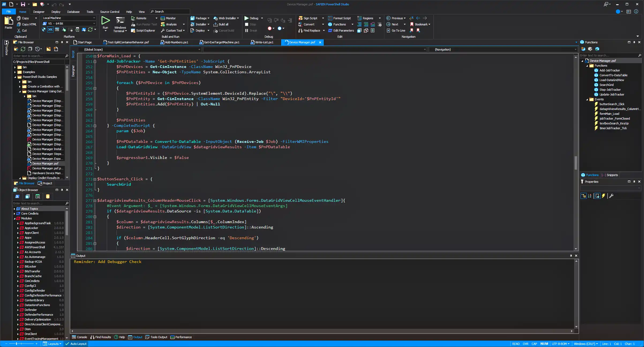This screenshot has height=347, width=644.
Task: Click the shield elevation icon in Platform group
Action: 44,30
